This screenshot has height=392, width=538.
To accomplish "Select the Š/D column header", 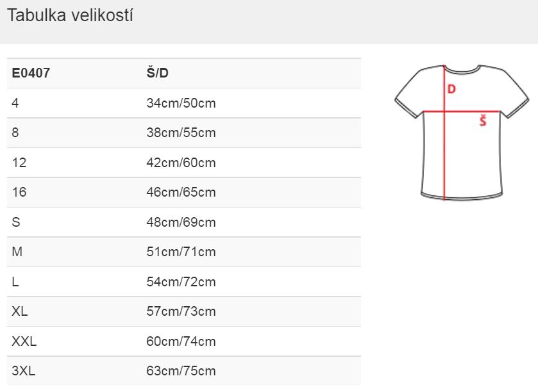I will [x=158, y=73].
